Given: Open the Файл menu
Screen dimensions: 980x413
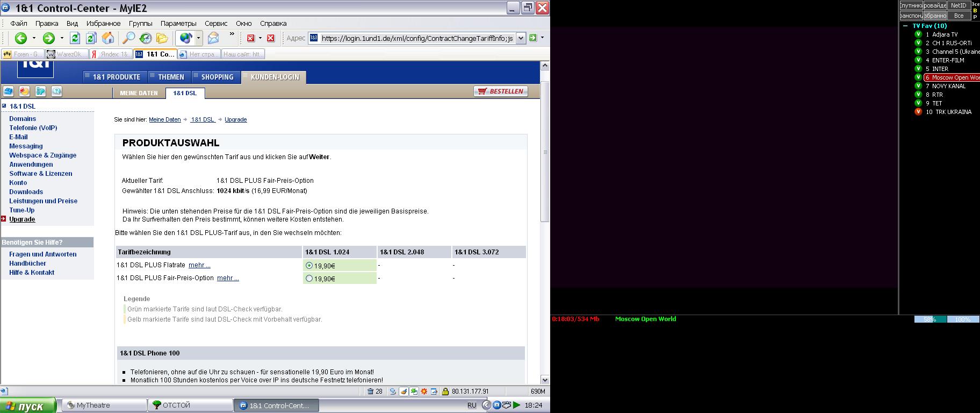Looking at the screenshot, I should click(x=19, y=23).
